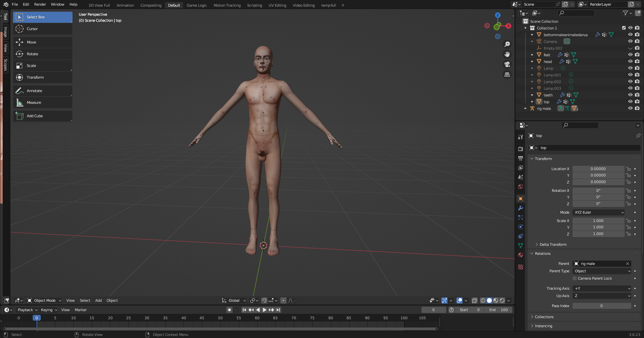
Task: Open the Keying popover
Action: click(x=49, y=310)
